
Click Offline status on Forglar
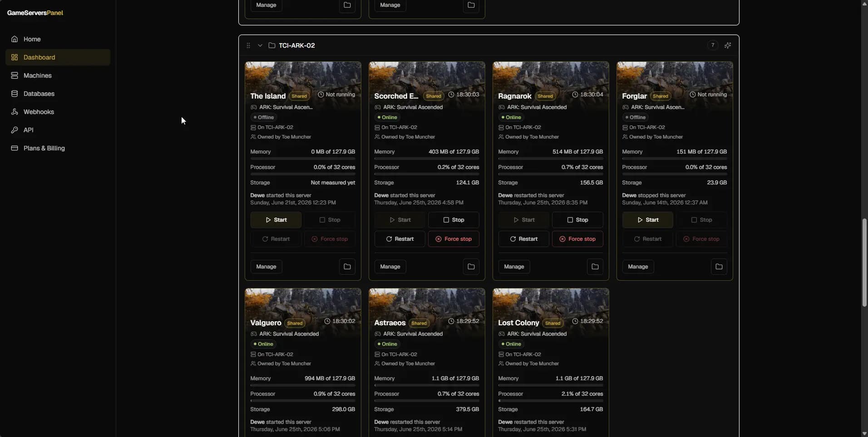point(635,117)
